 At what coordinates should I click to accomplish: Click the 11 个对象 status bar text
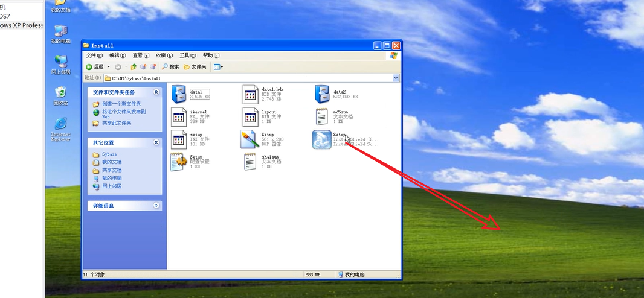coord(94,274)
